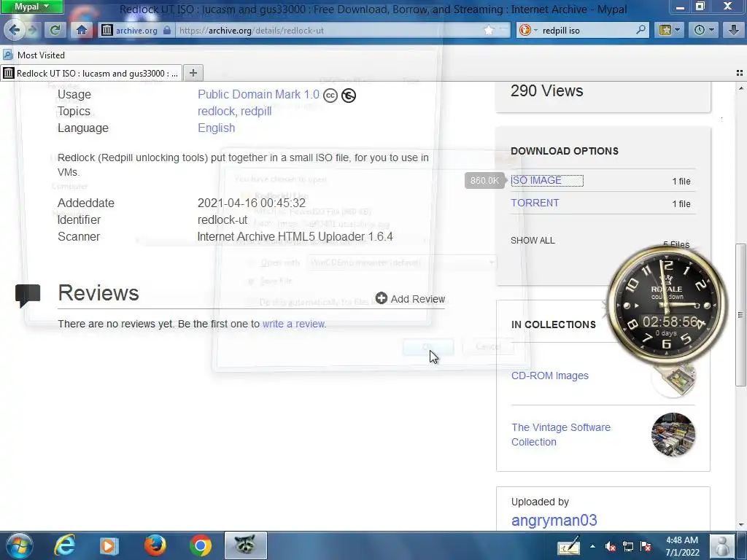The image size is (747, 560).
Task: Click the Add Review plus icon
Action: coord(381,298)
